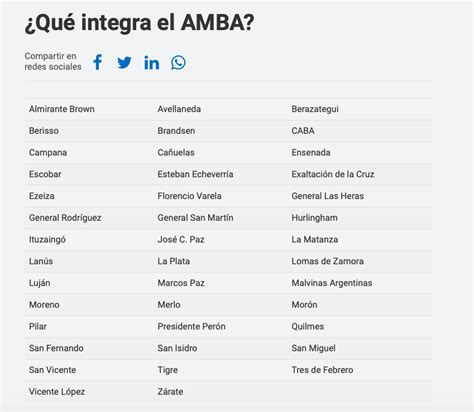The image size is (474, 412).
Task: Click on Vicente López in the list
Action: coord(57,392)
